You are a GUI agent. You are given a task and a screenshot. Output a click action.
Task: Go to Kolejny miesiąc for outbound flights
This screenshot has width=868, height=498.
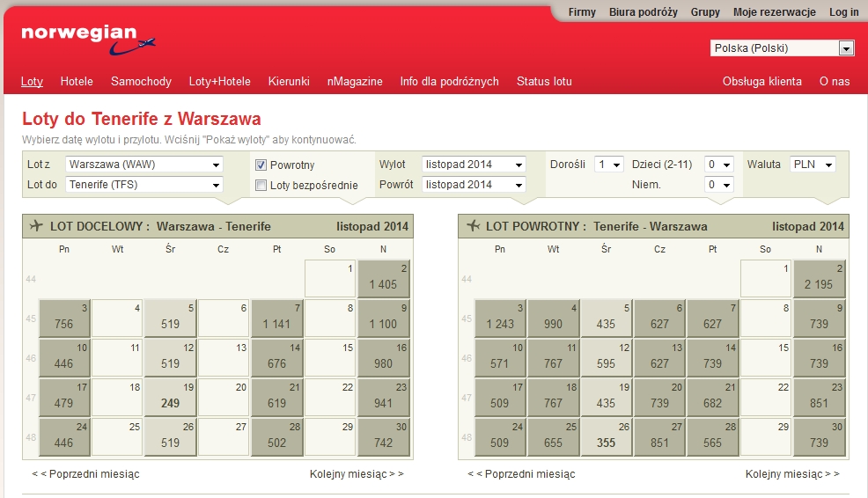click(x=357, y=473)
